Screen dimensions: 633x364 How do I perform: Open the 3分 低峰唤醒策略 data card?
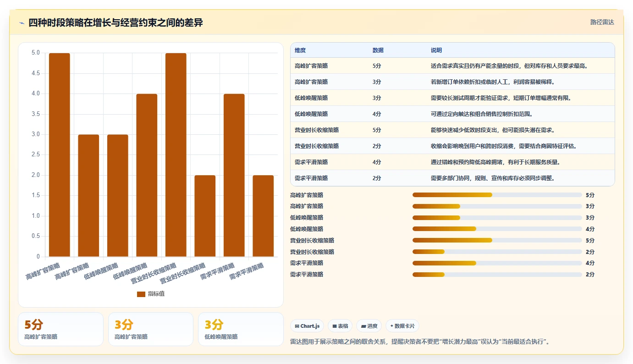(241, 329)
